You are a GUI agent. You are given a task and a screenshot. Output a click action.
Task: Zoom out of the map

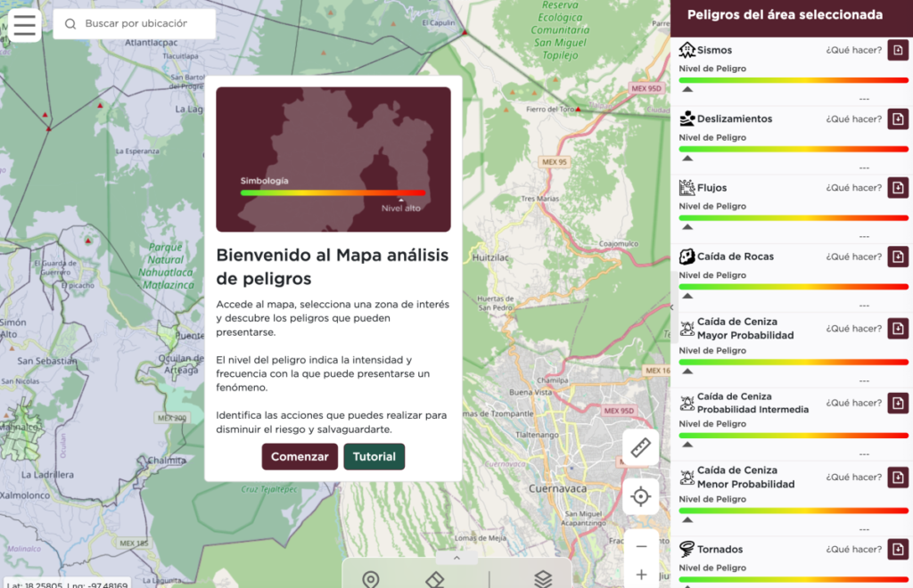pos(640,546)
